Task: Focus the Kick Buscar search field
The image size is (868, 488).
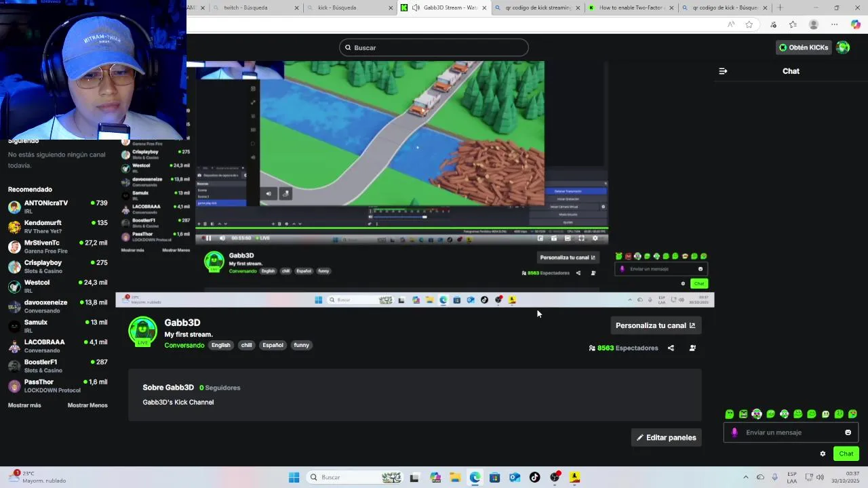Action: (434, 47)
